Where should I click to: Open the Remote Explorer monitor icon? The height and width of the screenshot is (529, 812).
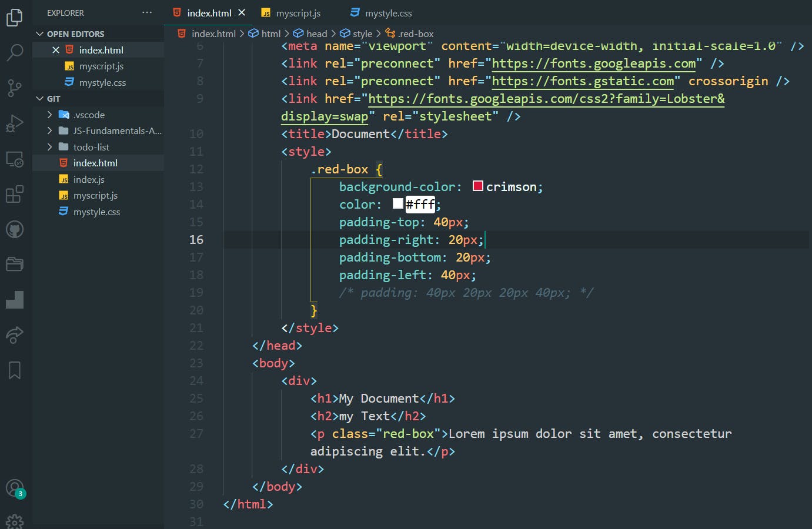[14, 159]
